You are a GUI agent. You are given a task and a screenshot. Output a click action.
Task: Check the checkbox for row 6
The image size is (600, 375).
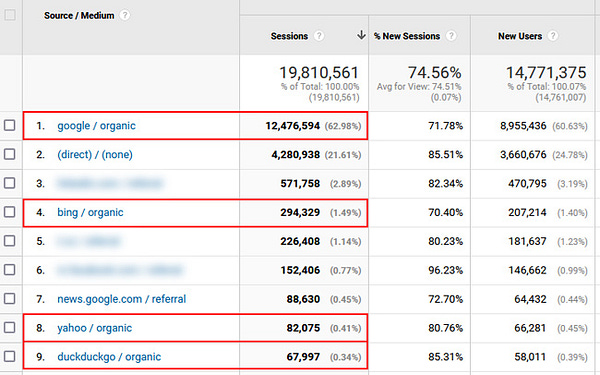pos(10,270)
